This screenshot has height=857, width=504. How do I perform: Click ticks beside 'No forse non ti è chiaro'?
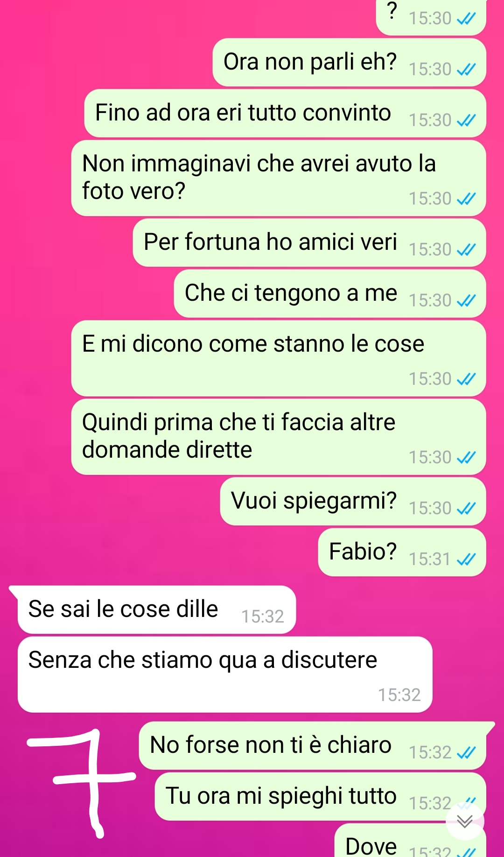pyautogui.click(x=466, y=752)
